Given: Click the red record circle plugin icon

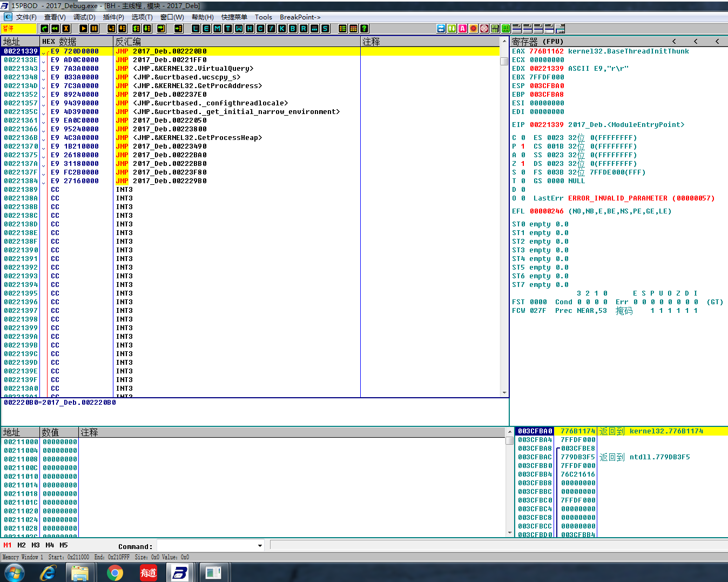Looking at the screenshot, I should tap(474, 28).
